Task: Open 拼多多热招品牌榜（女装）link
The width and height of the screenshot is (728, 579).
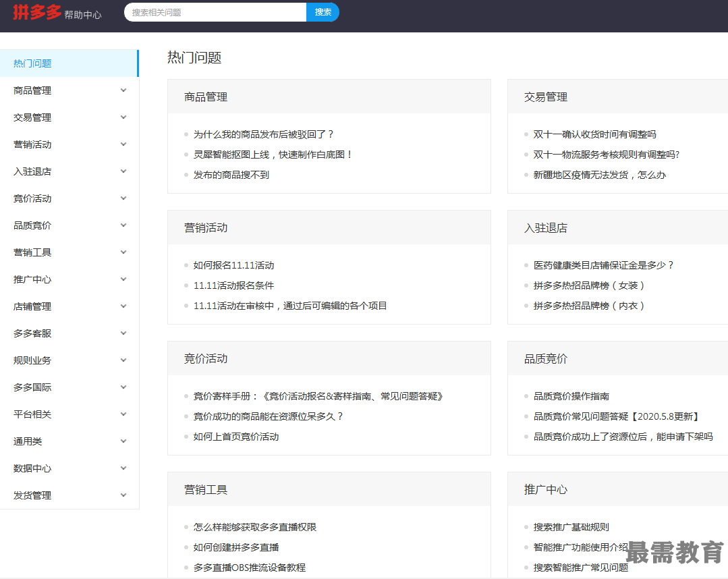Action: pos(589,285)
